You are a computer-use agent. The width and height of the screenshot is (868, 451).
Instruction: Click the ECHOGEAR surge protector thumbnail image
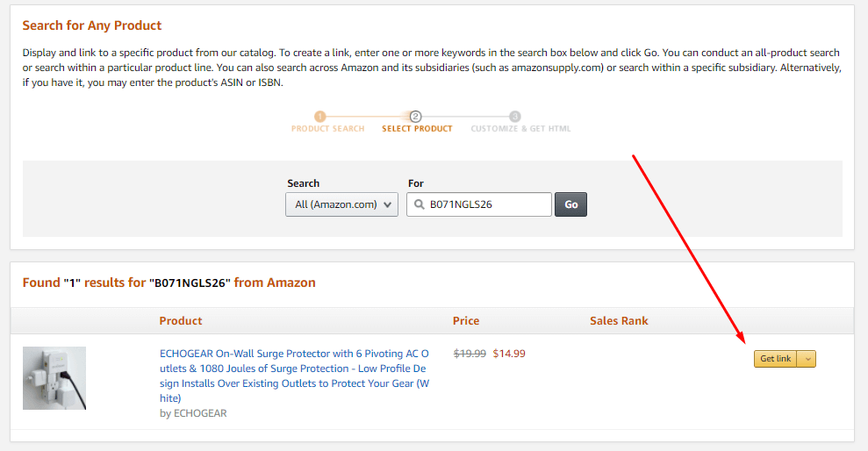coord(54,378)
